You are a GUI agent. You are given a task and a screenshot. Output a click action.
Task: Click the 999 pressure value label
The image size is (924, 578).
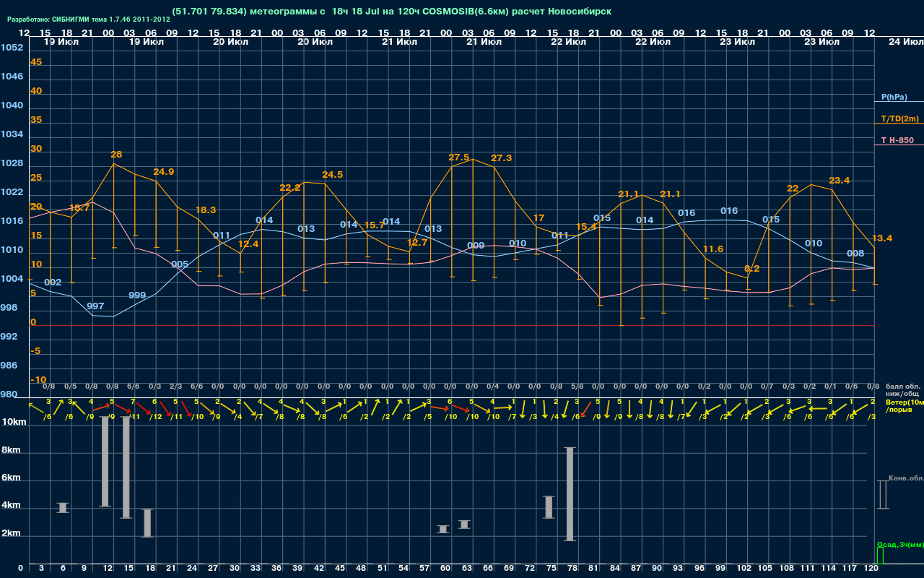(x=137, y=296)
